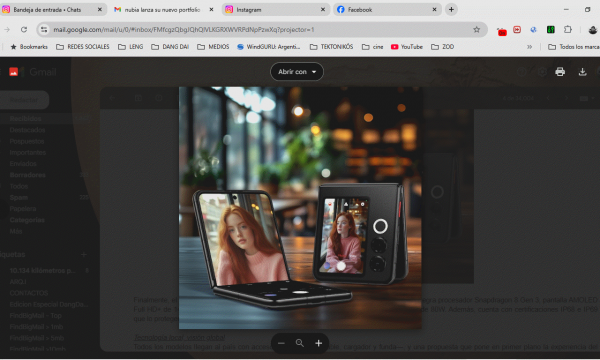Open the LENG bookmark folder

[x=130, y=47]
